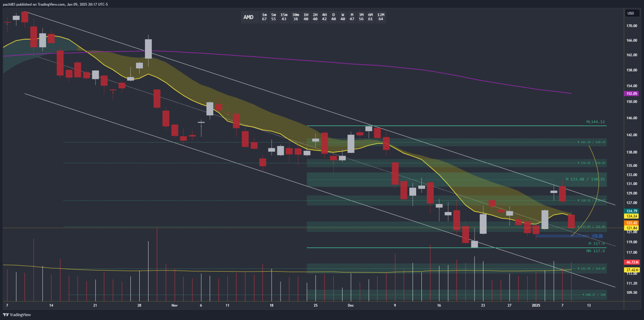Click the 13 date label on the time axis
This screenshot has width=644, height=320.
coord(589,305)
